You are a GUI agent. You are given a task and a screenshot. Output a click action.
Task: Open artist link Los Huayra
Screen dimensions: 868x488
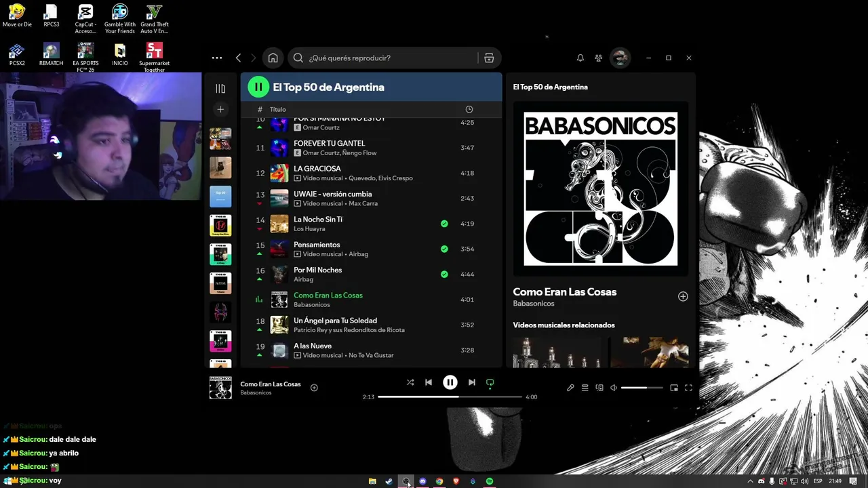pyautogui.click(x=309, y=229)
